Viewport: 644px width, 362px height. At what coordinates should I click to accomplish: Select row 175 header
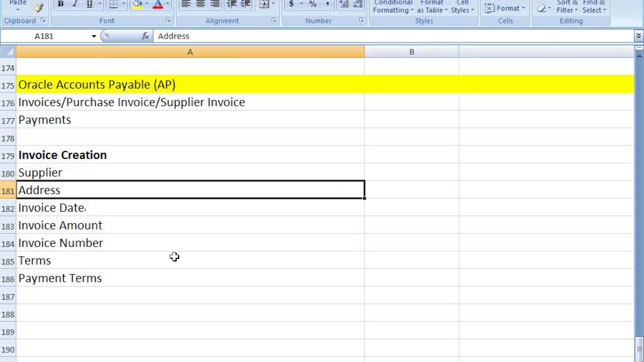tap(8, 85)
